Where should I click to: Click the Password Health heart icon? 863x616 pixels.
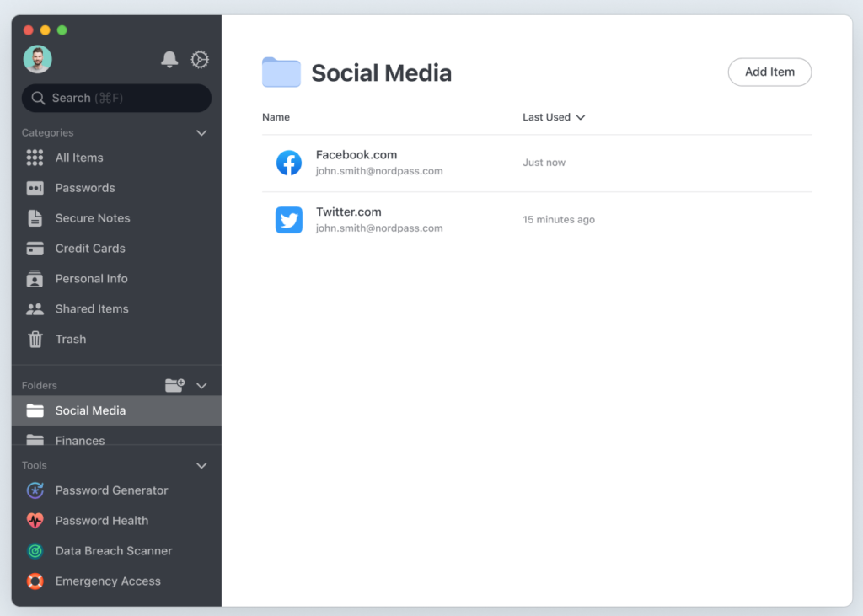[x=35, y=521]
